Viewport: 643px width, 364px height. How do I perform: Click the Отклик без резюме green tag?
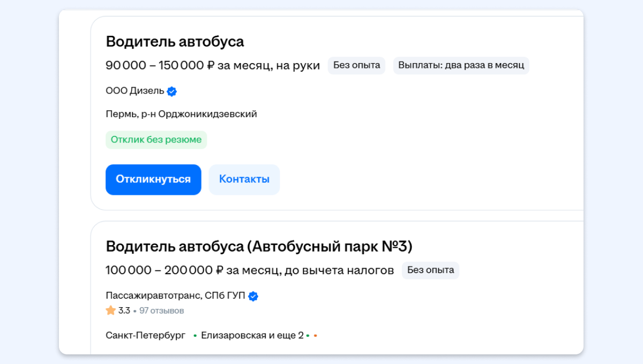coord(156,140)
